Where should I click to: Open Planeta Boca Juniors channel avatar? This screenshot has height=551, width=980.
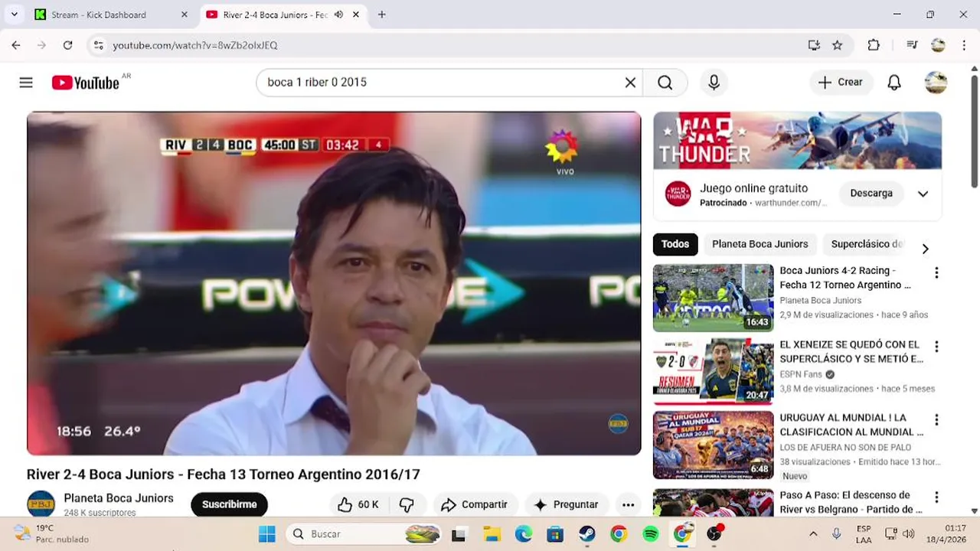pyautogui.click(x=41, y=504)
